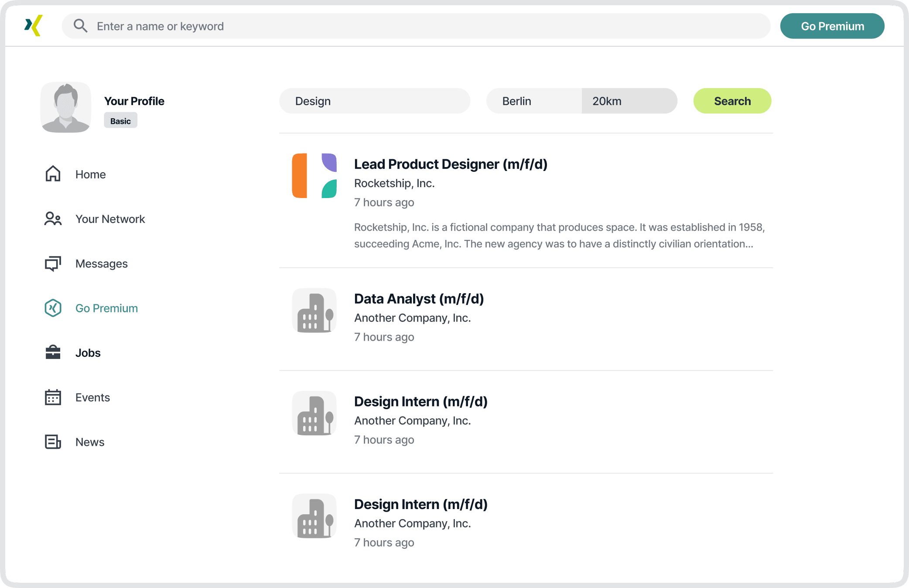Image resolution: width=909 pixels, height=588 pixels.
Task: Select Jobs in sidebar
Action: coord(88,353)
